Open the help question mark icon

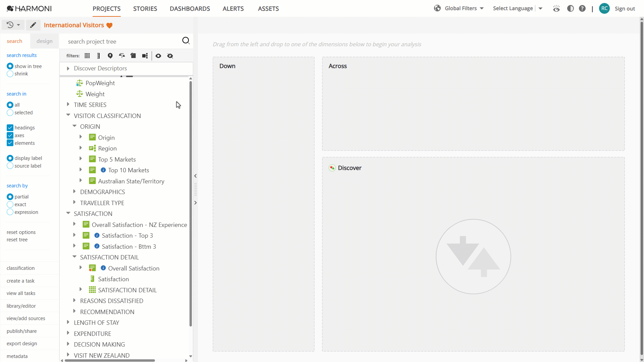tap(582, 8)
